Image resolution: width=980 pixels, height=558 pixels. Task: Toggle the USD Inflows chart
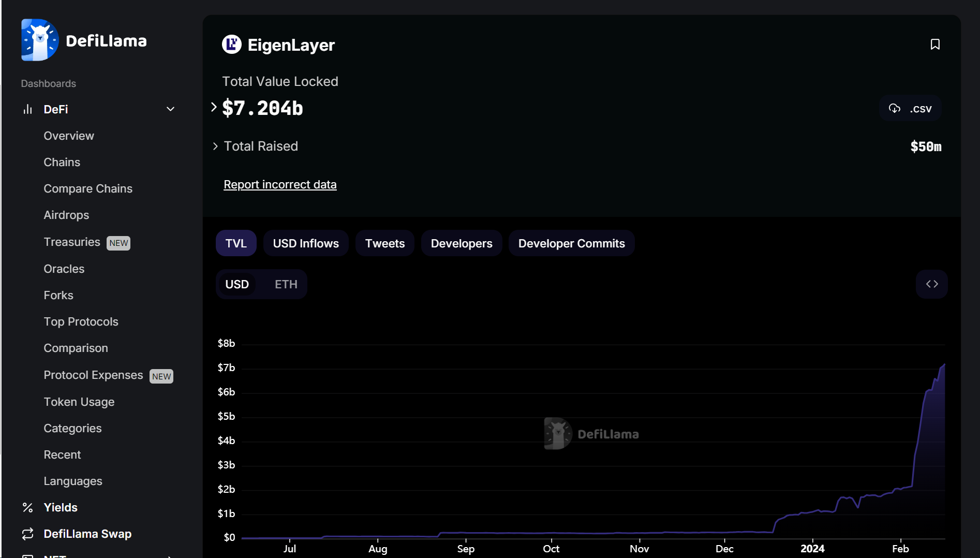[x=306, y=243]
